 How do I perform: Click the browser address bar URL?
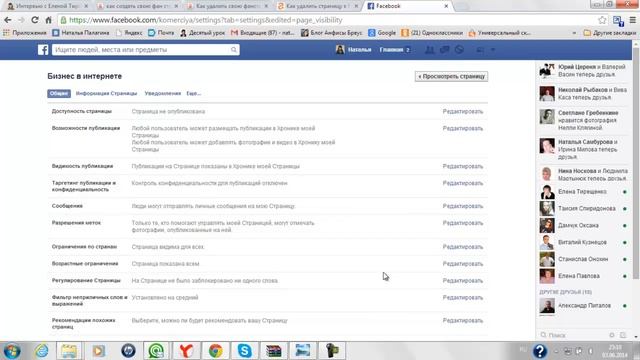(x=206, y=20)
